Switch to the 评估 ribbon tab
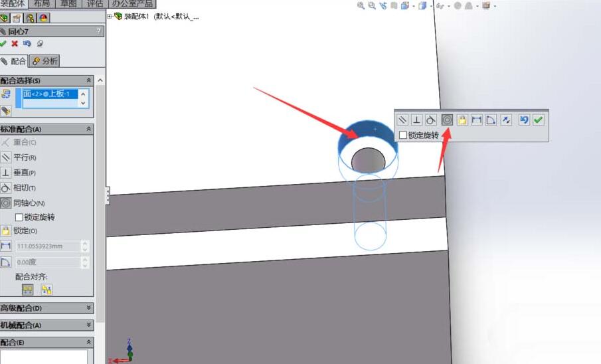This screenshot has height=364, width=601. click(95, 4)
